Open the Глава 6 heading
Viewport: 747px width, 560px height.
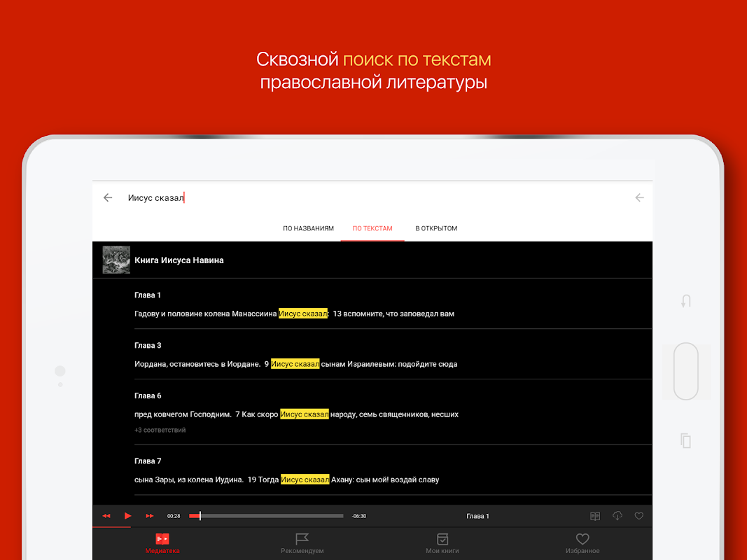pos(148,395)
